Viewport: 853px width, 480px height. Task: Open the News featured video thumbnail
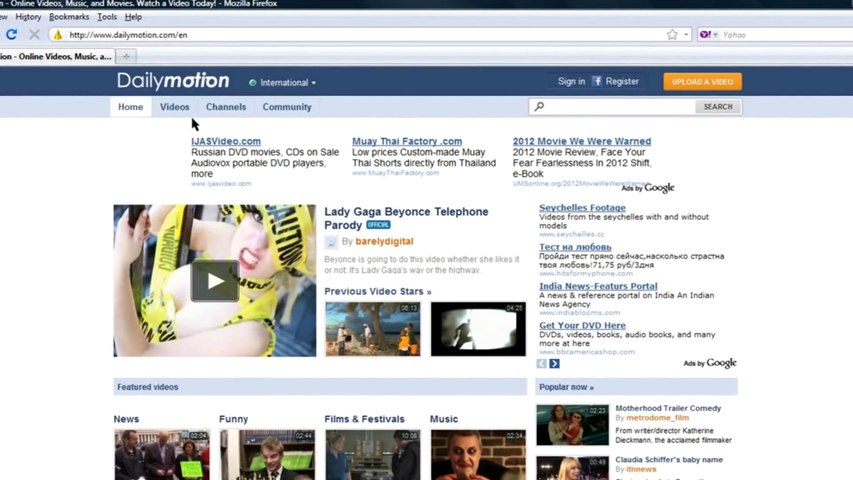162,455
